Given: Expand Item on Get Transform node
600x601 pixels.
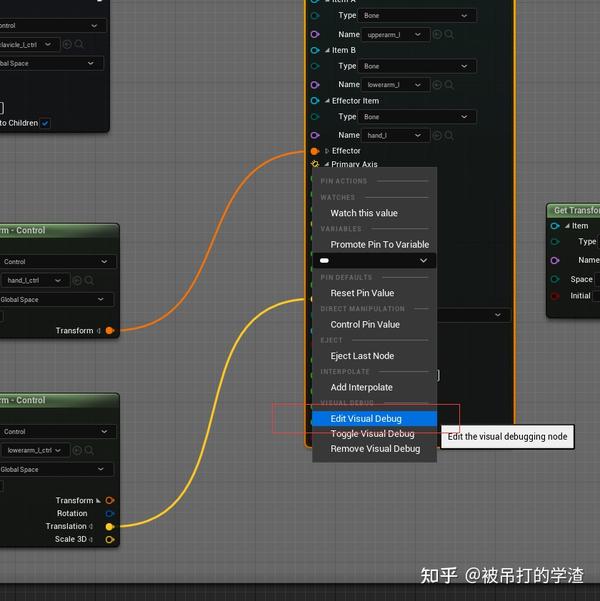Looking at the screenshot, I should coord(567,226).
